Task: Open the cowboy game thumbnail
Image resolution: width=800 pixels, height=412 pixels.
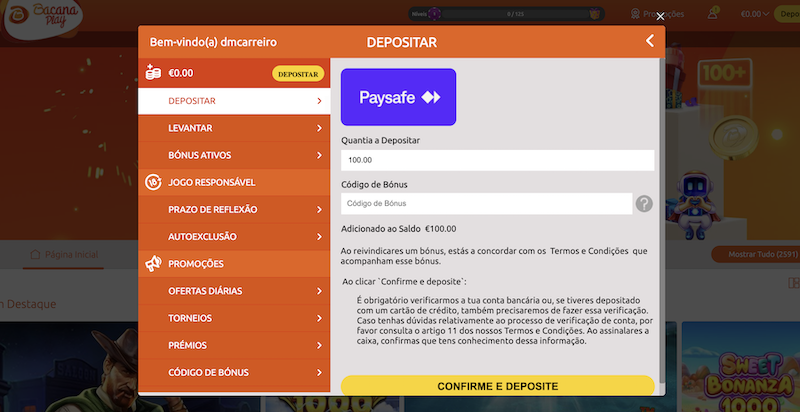Action: [69, 366]
